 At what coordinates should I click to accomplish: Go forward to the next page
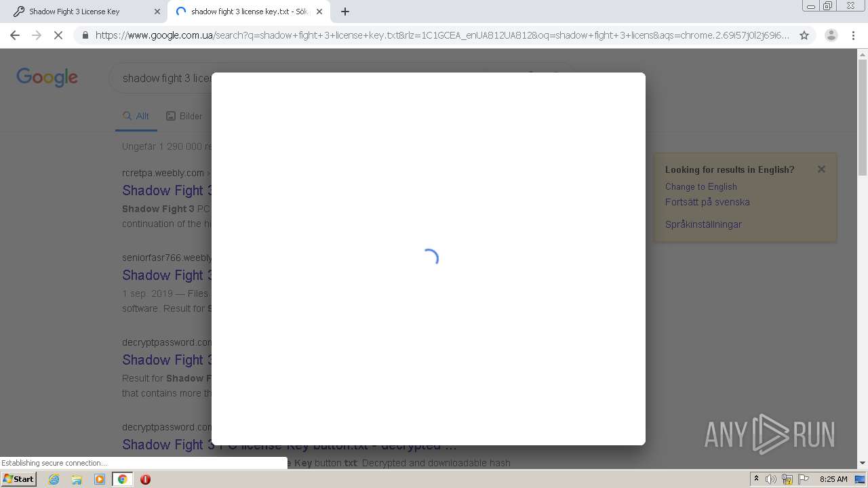pyautogui.click(x=37, y=35)
